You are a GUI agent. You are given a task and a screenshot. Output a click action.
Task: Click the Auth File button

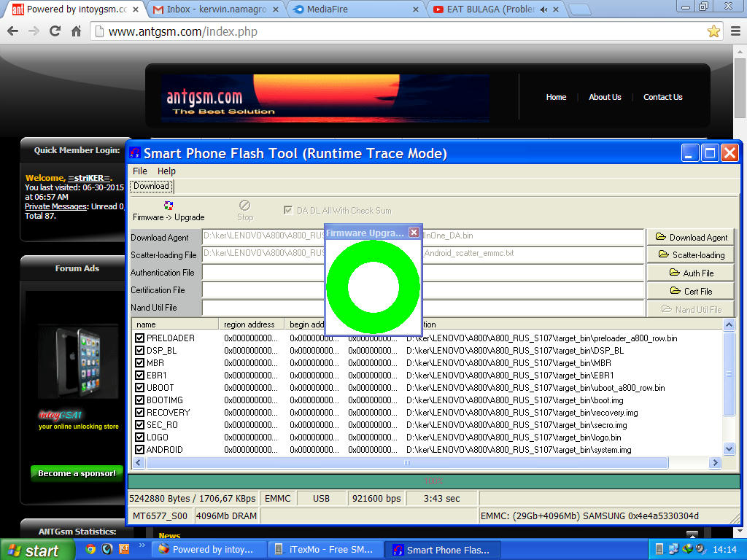(x=690, y=273)
